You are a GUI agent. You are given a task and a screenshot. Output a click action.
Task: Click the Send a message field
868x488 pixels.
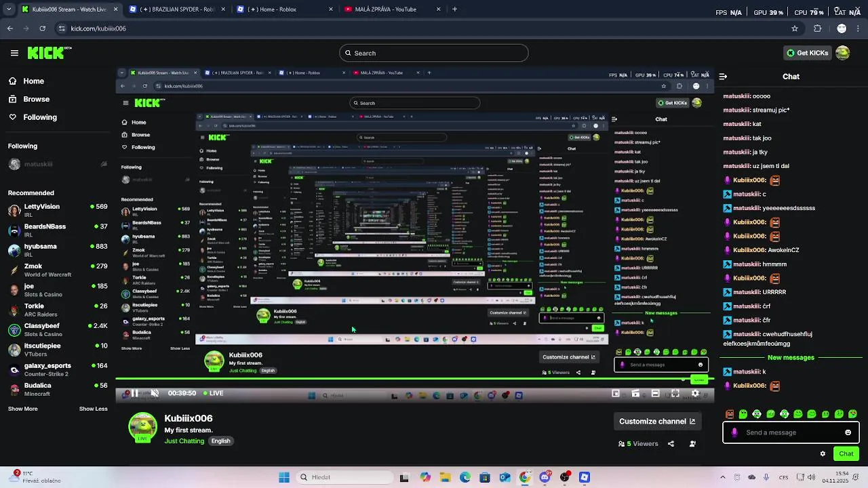pos(790,432)
